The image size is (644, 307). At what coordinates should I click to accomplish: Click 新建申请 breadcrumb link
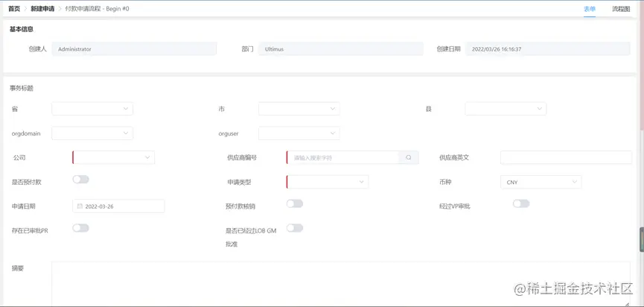42,9
